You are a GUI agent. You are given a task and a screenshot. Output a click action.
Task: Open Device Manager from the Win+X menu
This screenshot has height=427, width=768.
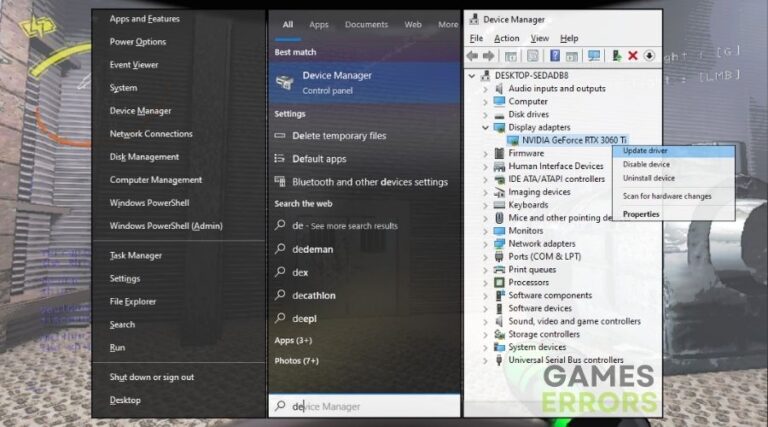141,111
